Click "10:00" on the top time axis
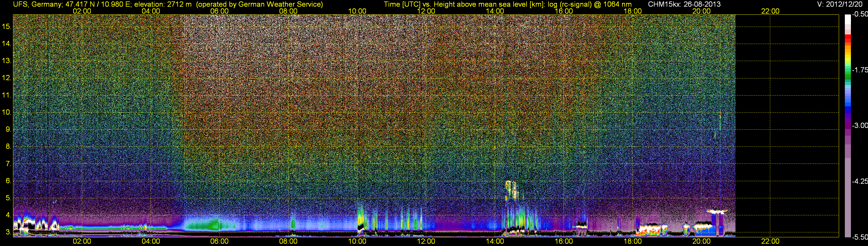Viewport: 868px width, 246px height. pos(357,11)
